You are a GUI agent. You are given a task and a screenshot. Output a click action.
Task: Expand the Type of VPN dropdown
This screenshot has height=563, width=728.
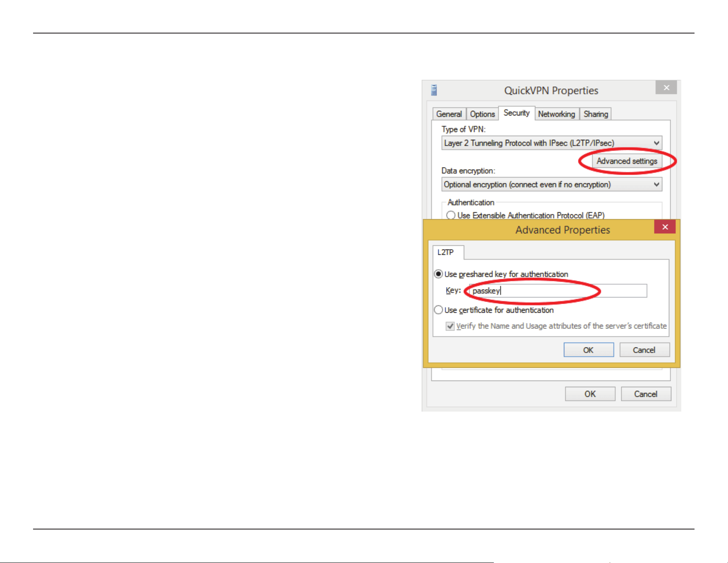click(x=551, y=143)
